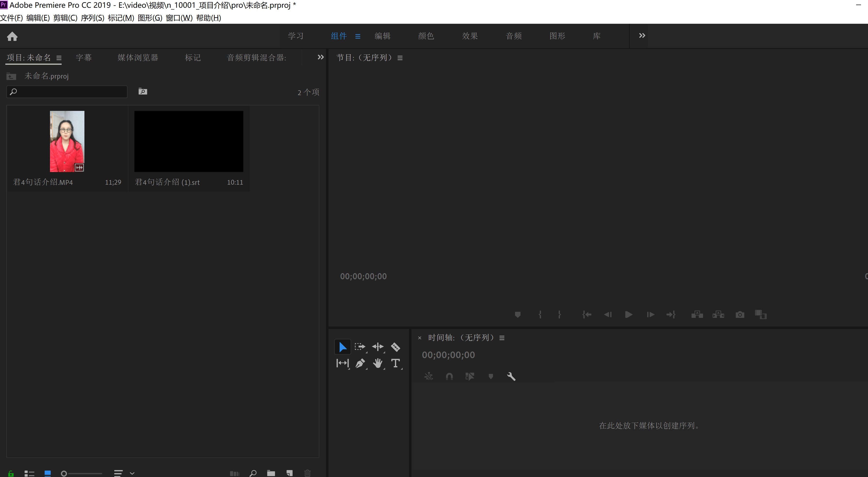Open sort icons dropdown arrow
The height and width of the screenshot is (477, 868).
tap(132, 473)
